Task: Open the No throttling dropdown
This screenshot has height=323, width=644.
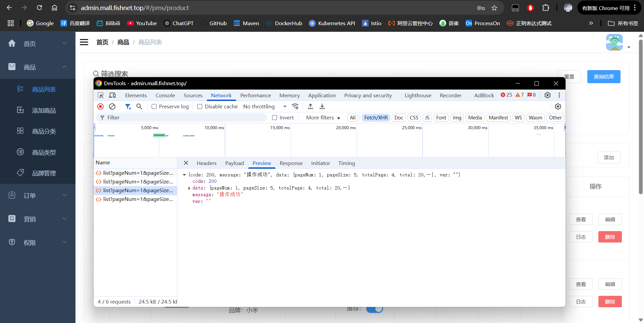Action: coord(265,106)
